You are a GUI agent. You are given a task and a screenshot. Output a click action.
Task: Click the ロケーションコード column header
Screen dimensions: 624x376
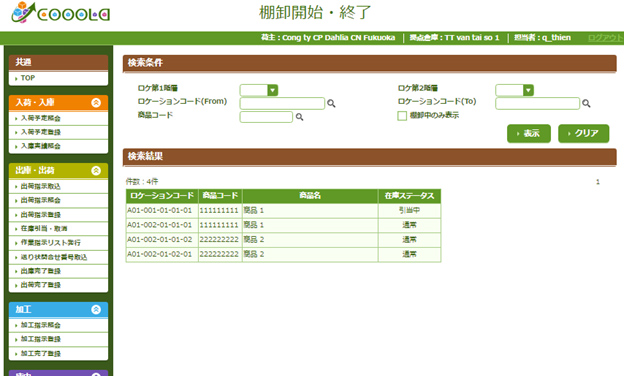[x=162, y=196]
